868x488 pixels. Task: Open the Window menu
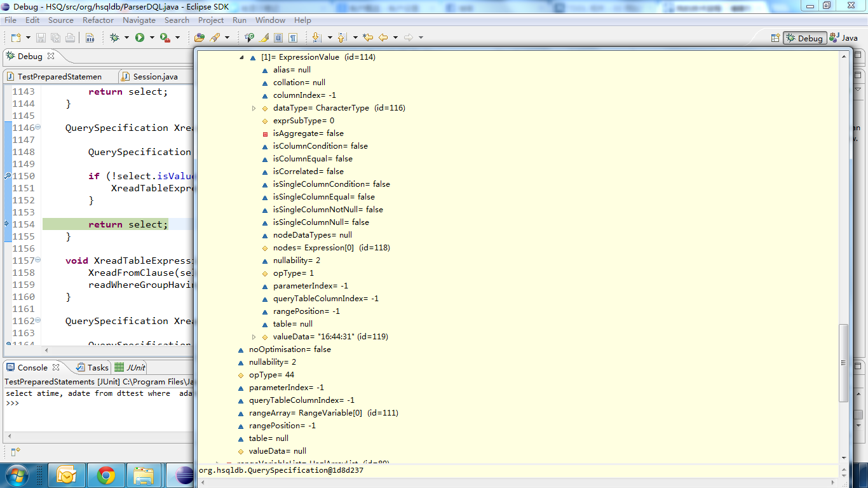pyautogui.click(x=271, y=20)
